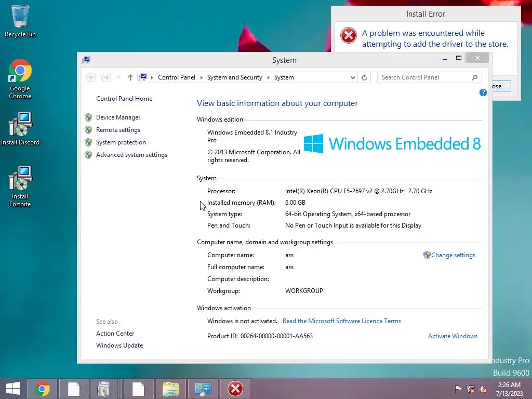Click the System window title bar icon
Viewport: 532px width, 399px height.
[x=86, y=60]
